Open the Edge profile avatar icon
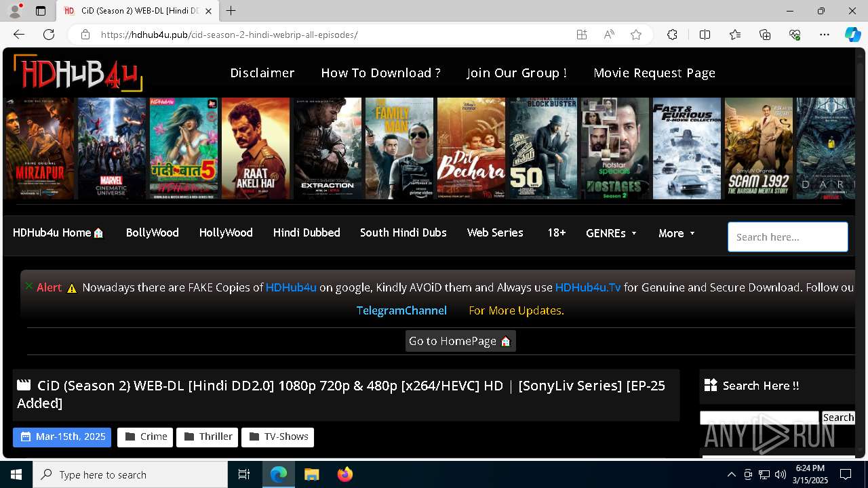The height and width of the screenshot is (488, 868). pyautogui.click(x=16, y=11)
